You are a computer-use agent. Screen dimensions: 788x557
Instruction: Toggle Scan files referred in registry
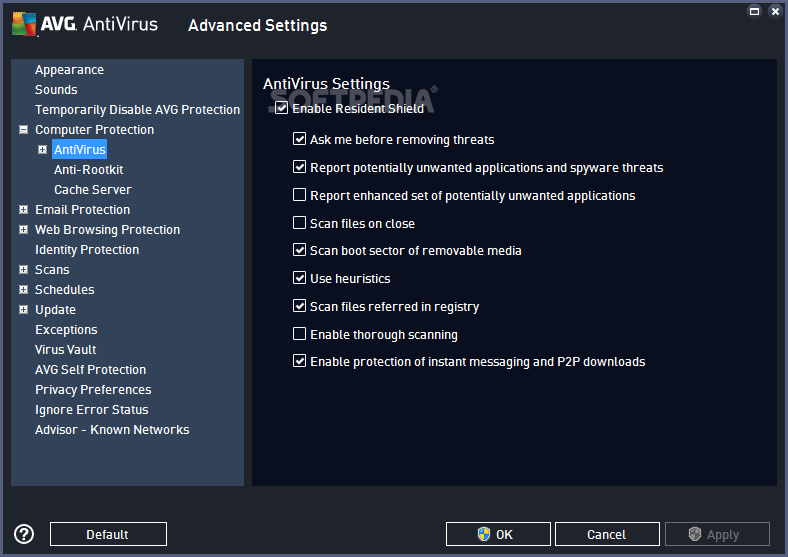coord(300,306)
